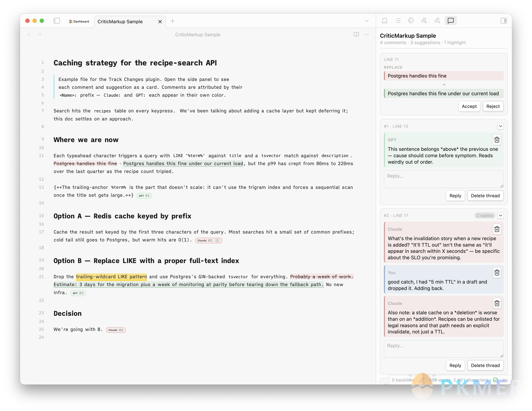The image size is (532, 411).
Task: Click highlighted 'trailing-wildcard LIKE pattern' text
Action: tap(111, 276)
